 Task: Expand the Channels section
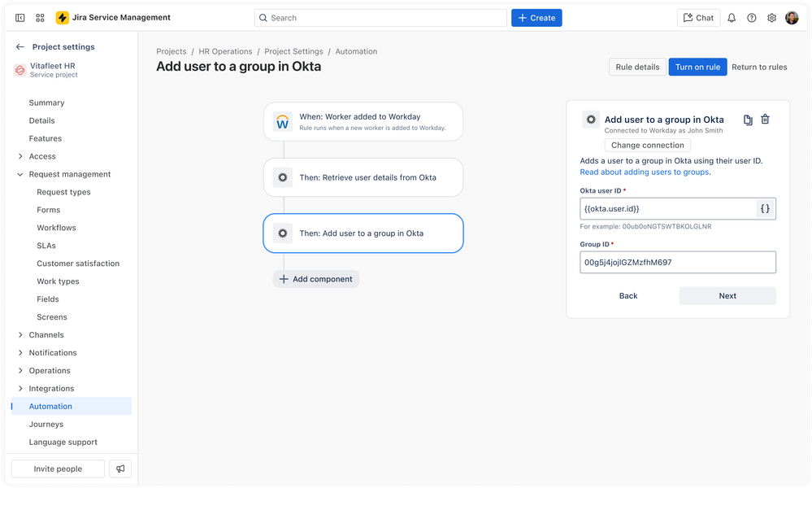tap(20, 335)
